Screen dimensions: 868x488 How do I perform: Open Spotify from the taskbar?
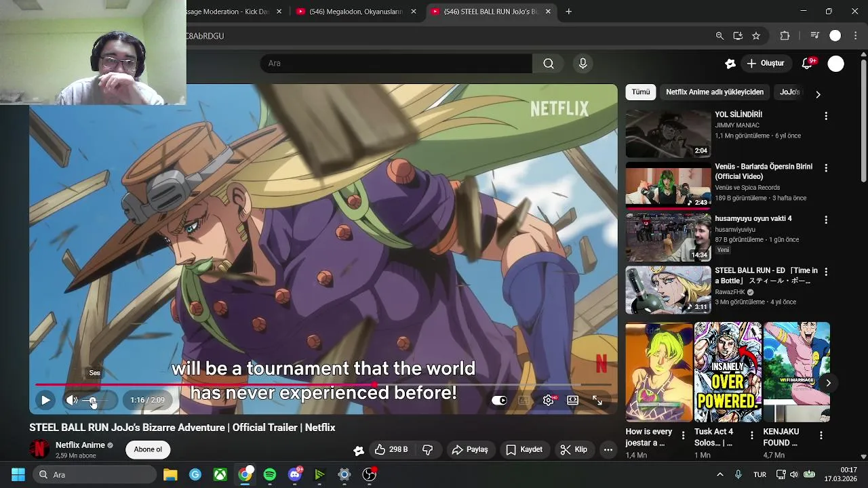[270, 474]
